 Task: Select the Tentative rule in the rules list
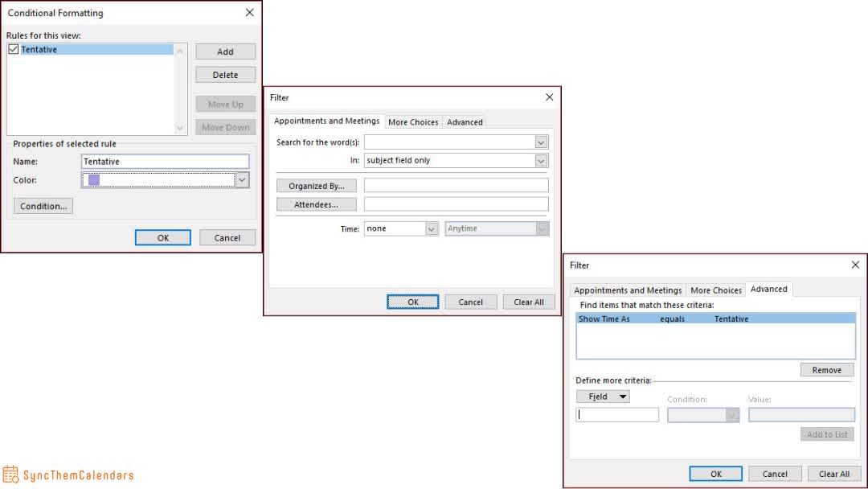click(96, 49)
